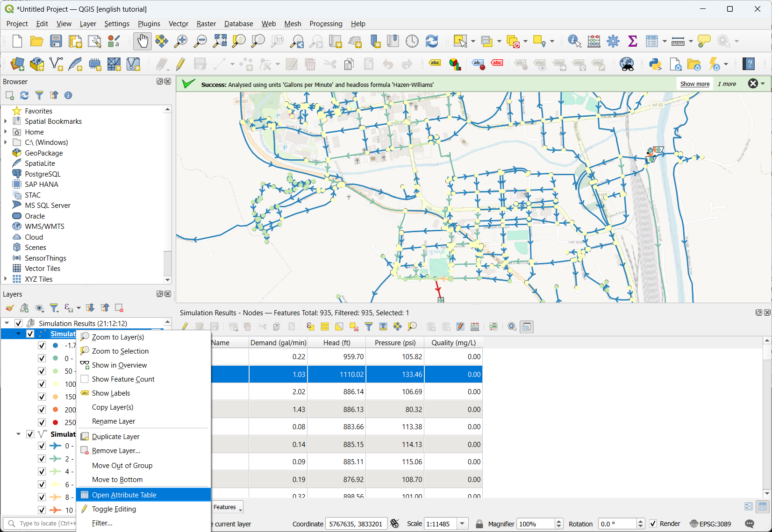Expand the XYZ Tiles browser entry

point(6,279)
